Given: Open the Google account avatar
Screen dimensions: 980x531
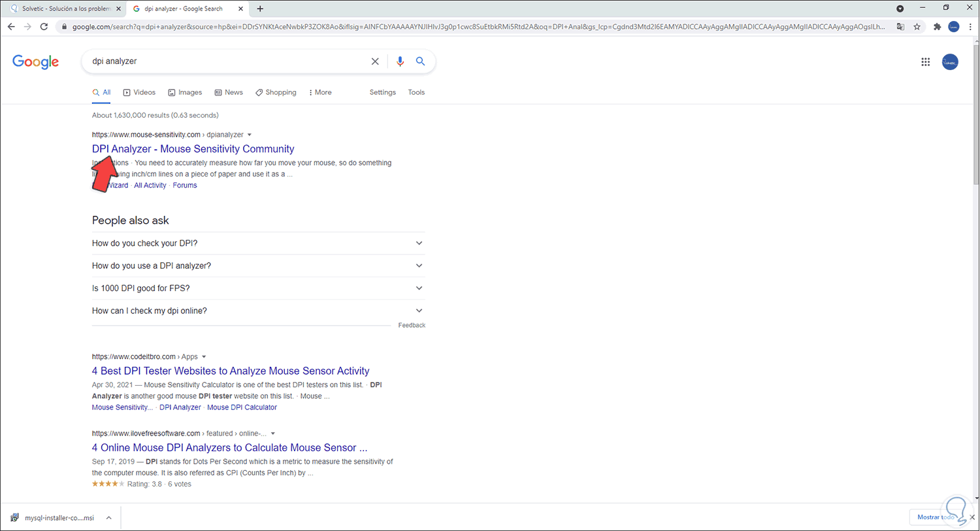Looking at the screenshot, I should (x=950, y=62).
